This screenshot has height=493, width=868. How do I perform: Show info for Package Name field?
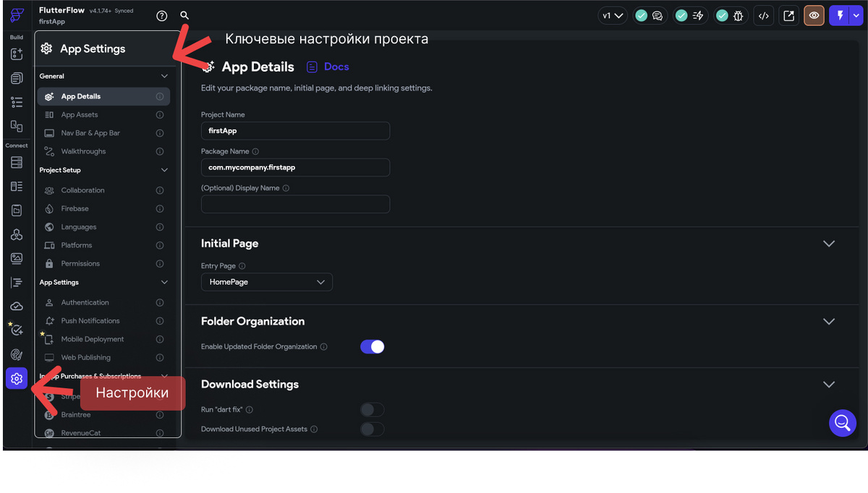pyautogui.click(x=255, y=152)
